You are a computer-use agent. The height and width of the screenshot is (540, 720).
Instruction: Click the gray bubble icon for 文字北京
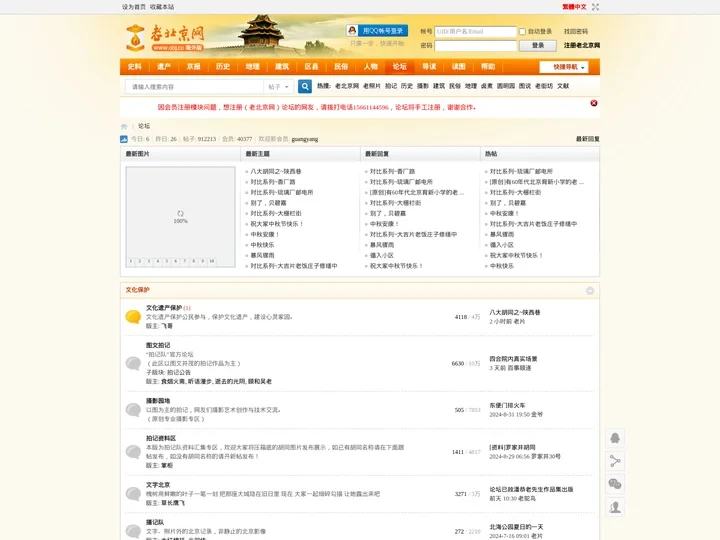133,494
